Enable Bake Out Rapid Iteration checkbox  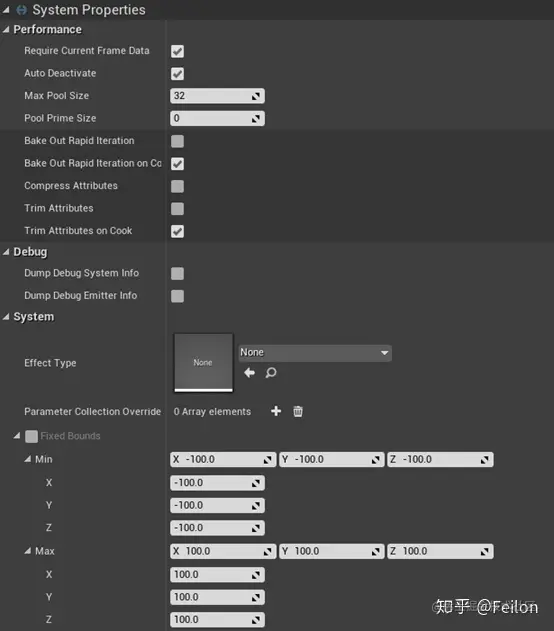(x=177, y=141)
